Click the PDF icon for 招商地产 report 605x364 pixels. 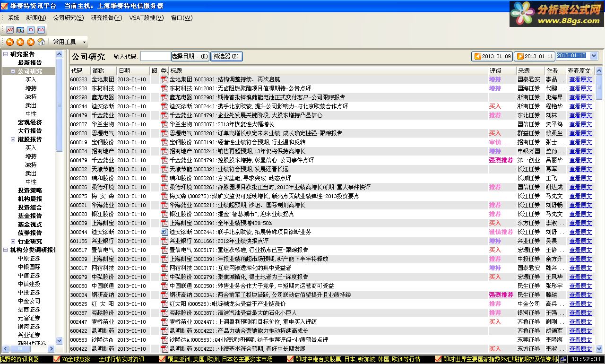point(164,151)
